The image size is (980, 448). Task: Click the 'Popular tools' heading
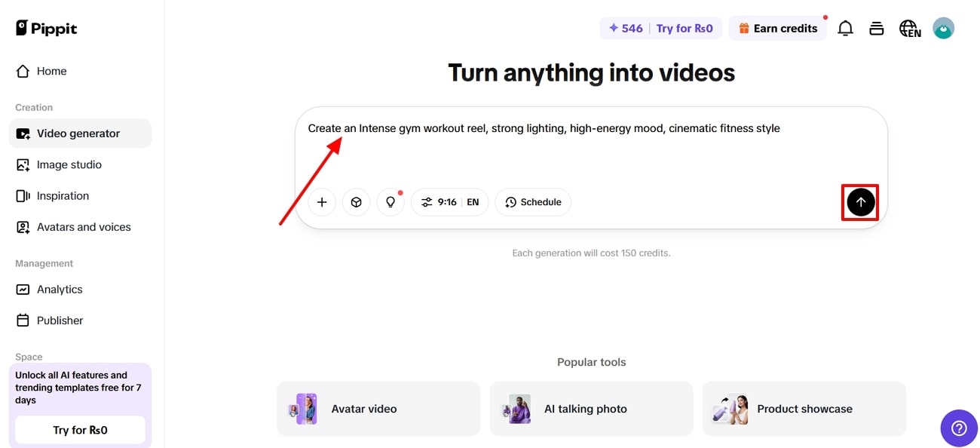(592, 362)
